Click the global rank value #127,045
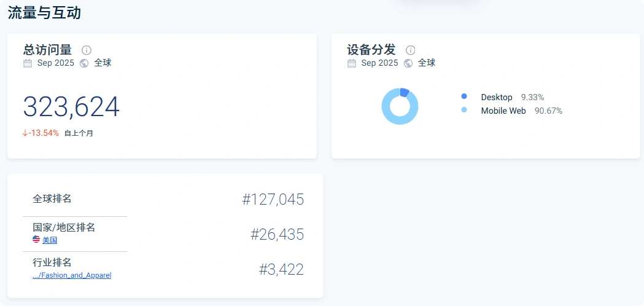This screenshot has height=306, width=644. point(273,200)
